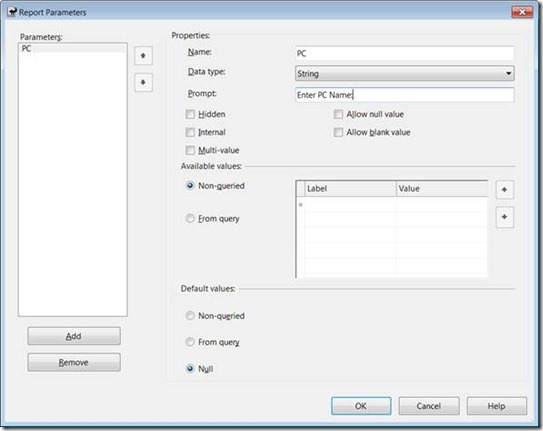The height and width of the screenshot is (431, 543).
Task: Choose Non-queried under Default values
Action: [190, 316]
